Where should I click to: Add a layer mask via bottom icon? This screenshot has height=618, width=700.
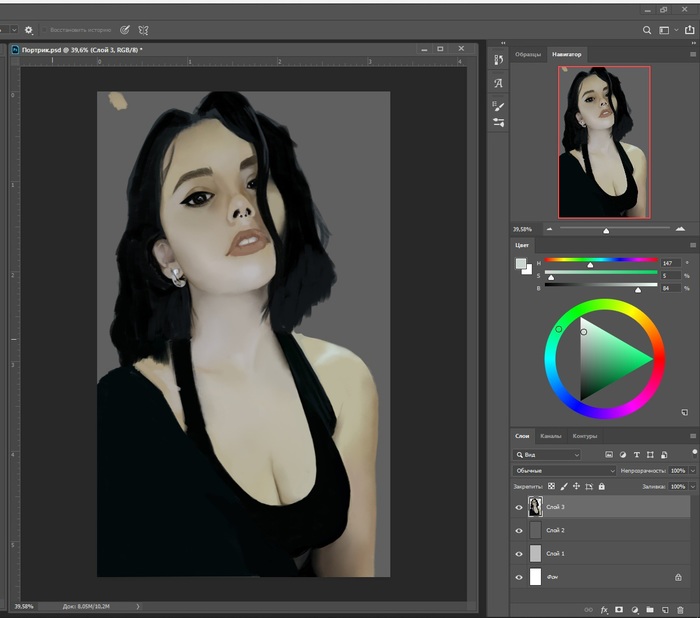[619, 609]
